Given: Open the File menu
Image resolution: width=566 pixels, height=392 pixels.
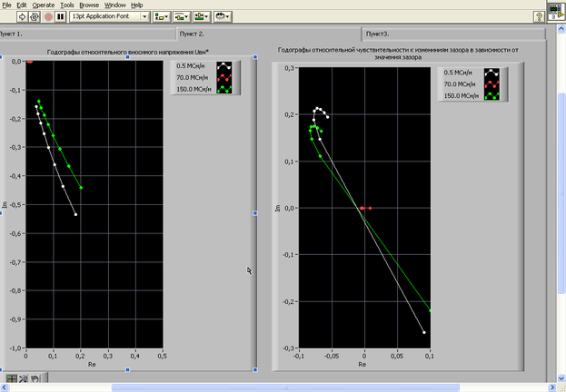Looking at the screenshot, I should click(x=6, y=5).
